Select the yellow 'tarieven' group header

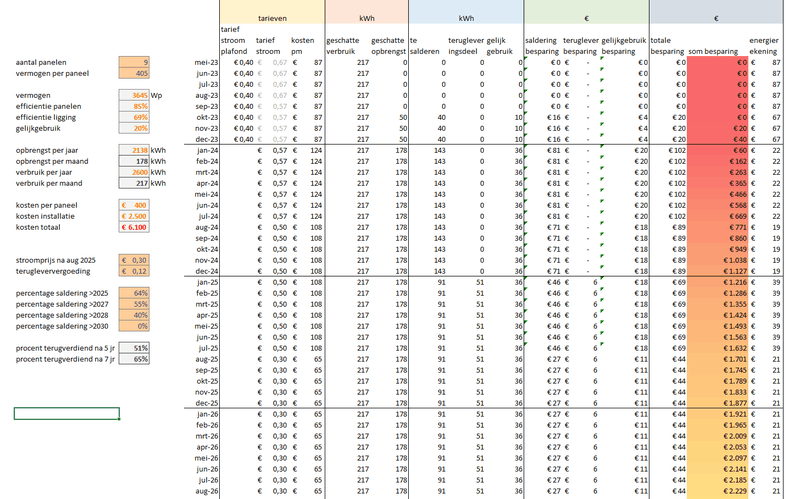point(272,12)
